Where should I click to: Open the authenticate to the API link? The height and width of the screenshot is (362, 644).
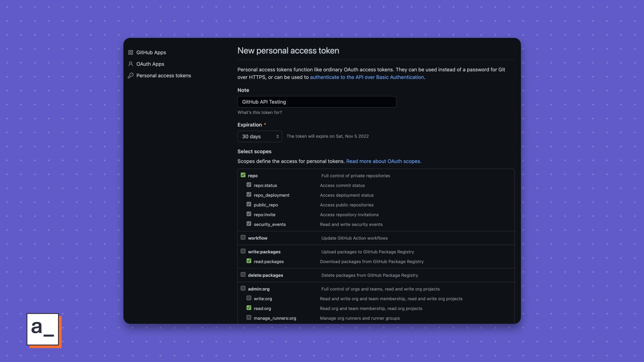pyautogui.click(x=367, y=77)
